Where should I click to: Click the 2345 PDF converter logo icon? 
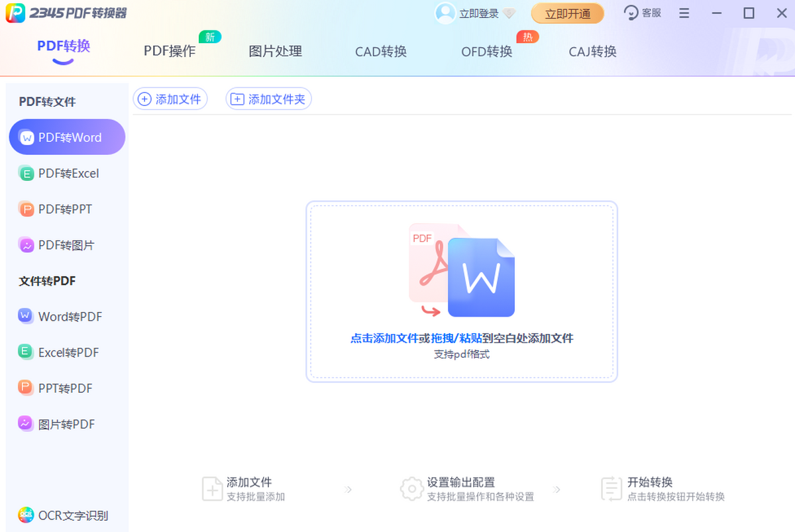pyautogui.click(x=16, y=13)
